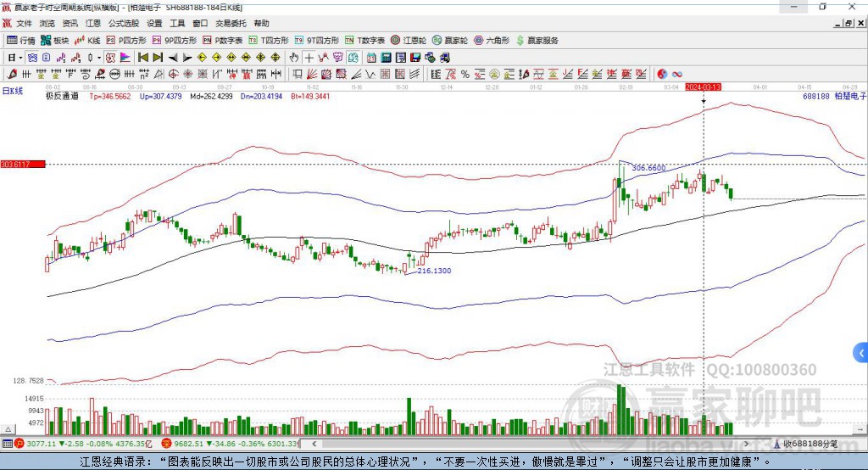Select the red fan lines tool

(x=312, y=75)
